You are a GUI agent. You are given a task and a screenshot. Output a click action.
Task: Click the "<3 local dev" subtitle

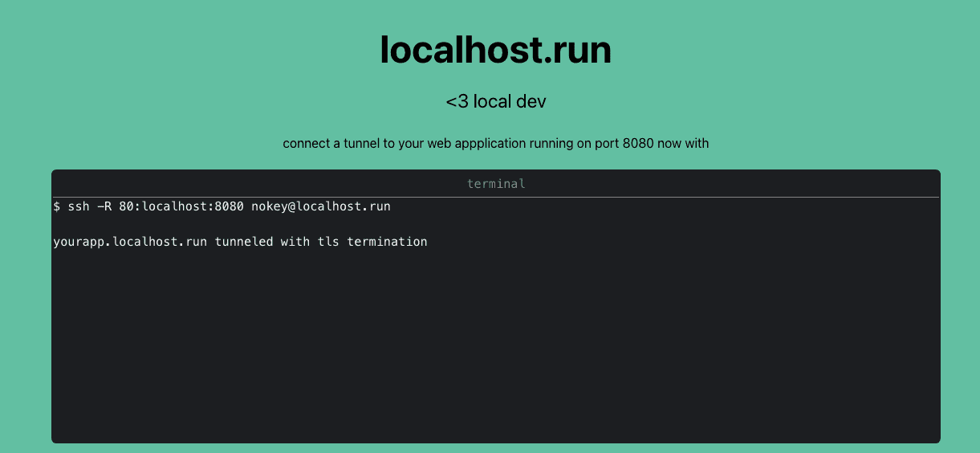click(x=495, y=102)
